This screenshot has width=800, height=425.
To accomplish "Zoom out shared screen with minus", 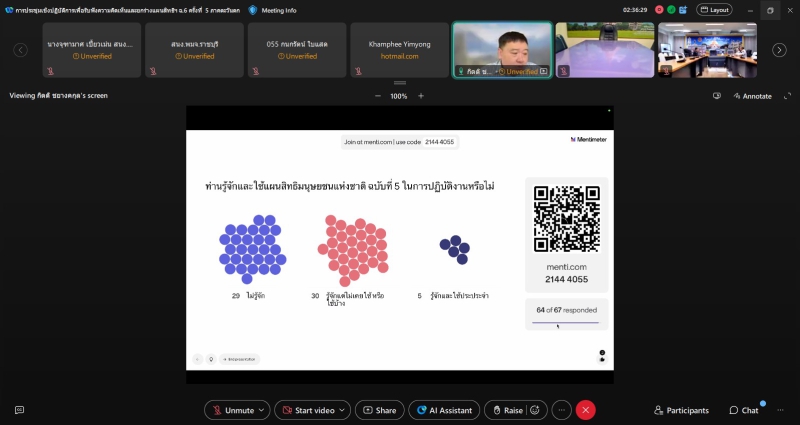I will pos(378,96).
